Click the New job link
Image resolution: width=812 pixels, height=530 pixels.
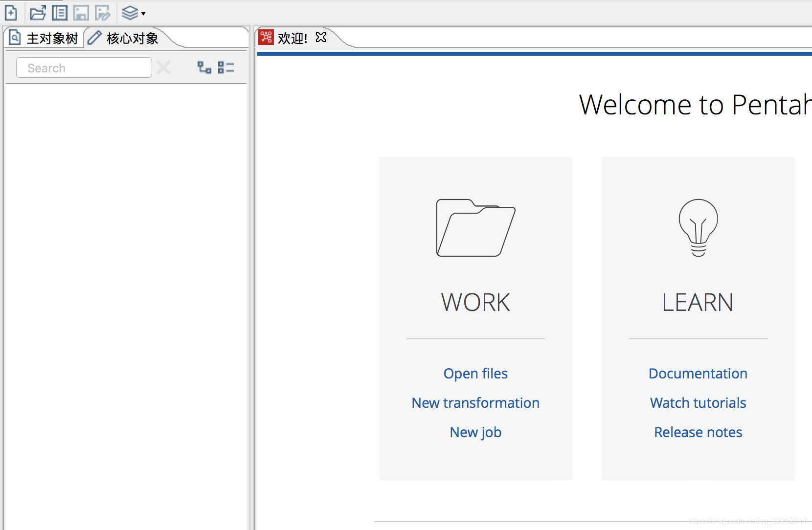[475, 432]
